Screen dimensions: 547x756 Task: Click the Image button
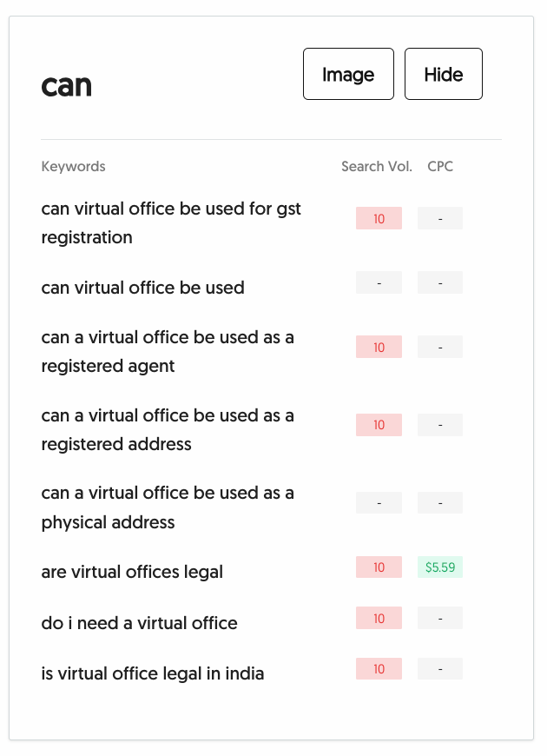point(348,74)
